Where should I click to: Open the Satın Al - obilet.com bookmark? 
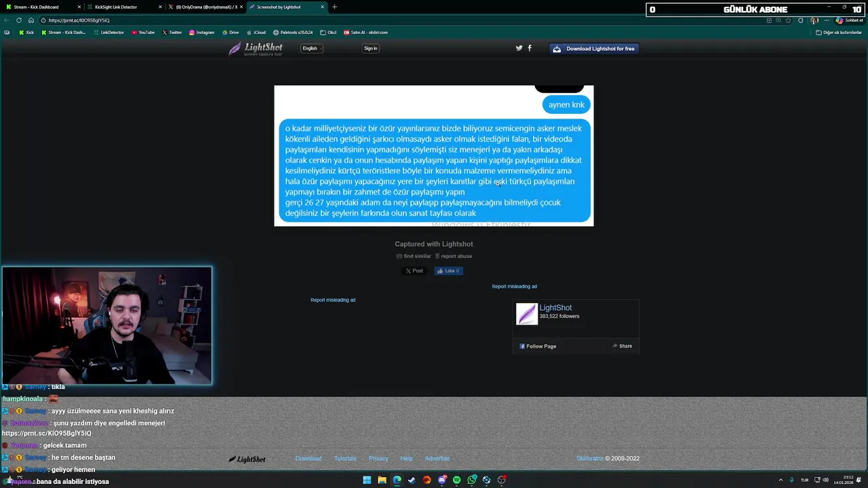point(366,33)
